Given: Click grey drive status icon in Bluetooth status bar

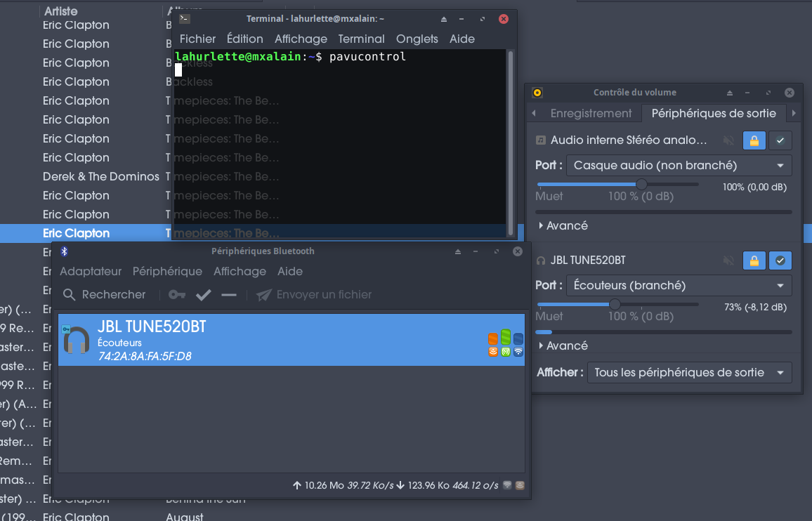Looking at the screenshot, I should (507, 485).
